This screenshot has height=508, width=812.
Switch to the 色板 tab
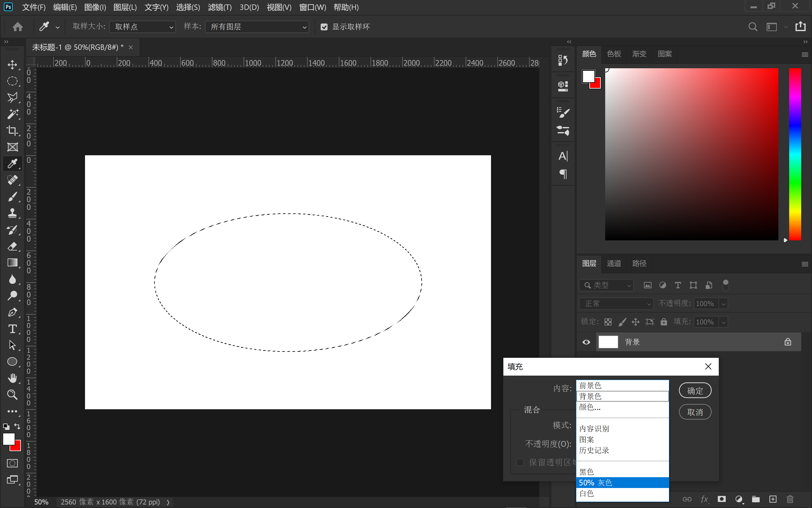(x=614, y=54)
